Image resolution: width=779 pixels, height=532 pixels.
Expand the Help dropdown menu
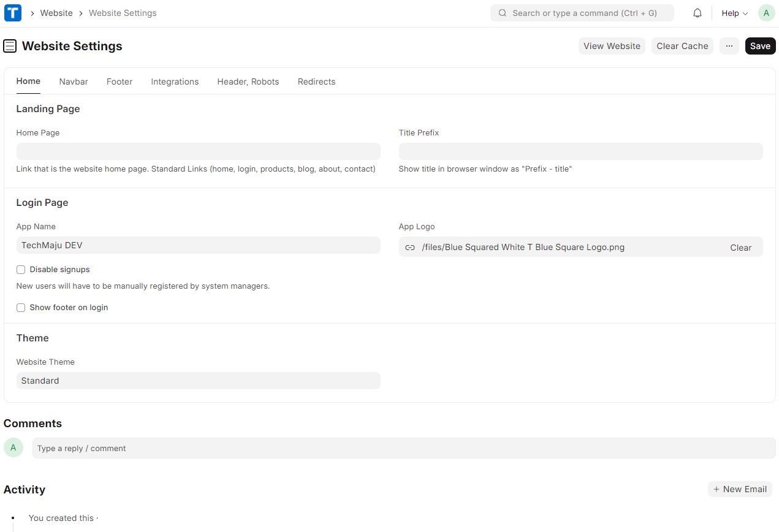pos(734,13)
